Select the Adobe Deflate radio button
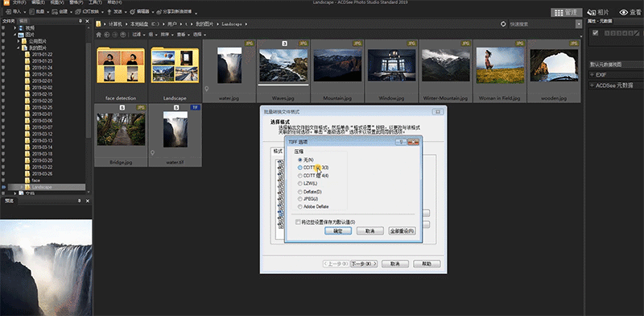 300,206
